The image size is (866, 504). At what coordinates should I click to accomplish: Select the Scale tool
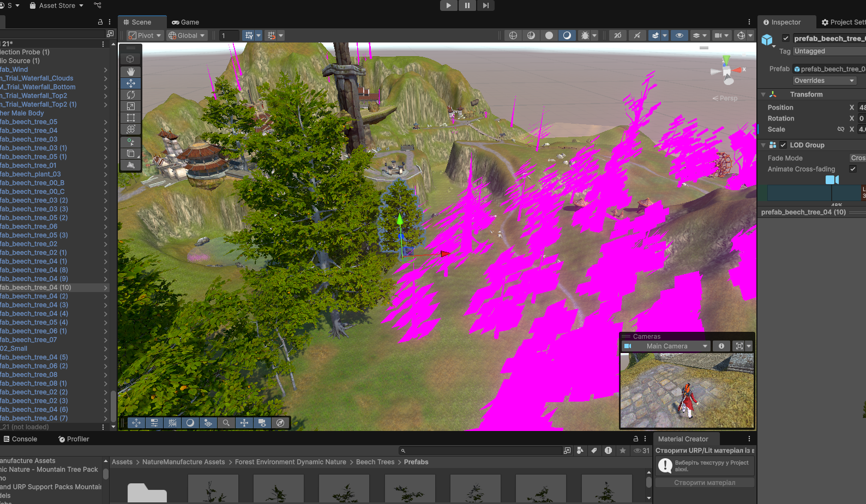coord(131,106)
